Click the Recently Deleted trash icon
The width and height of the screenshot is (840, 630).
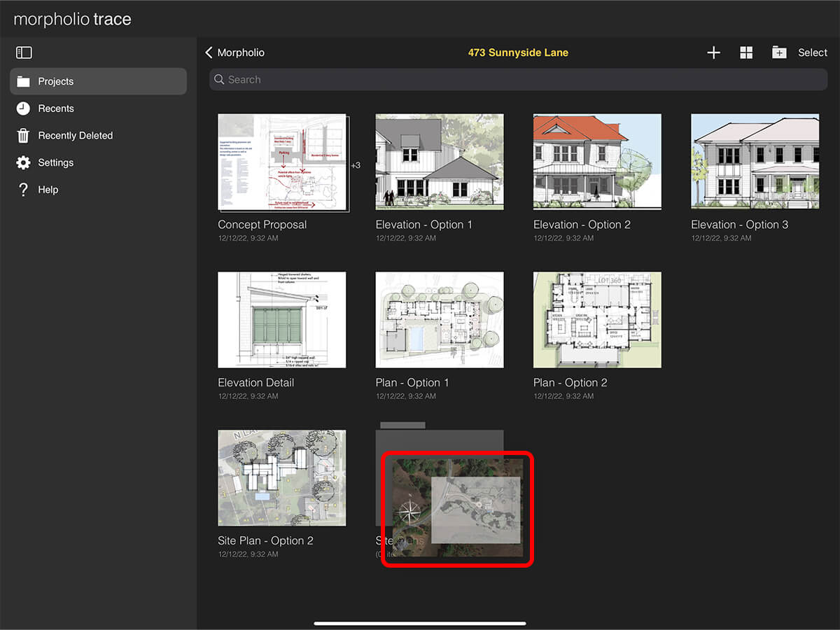(x=24, y=136)
